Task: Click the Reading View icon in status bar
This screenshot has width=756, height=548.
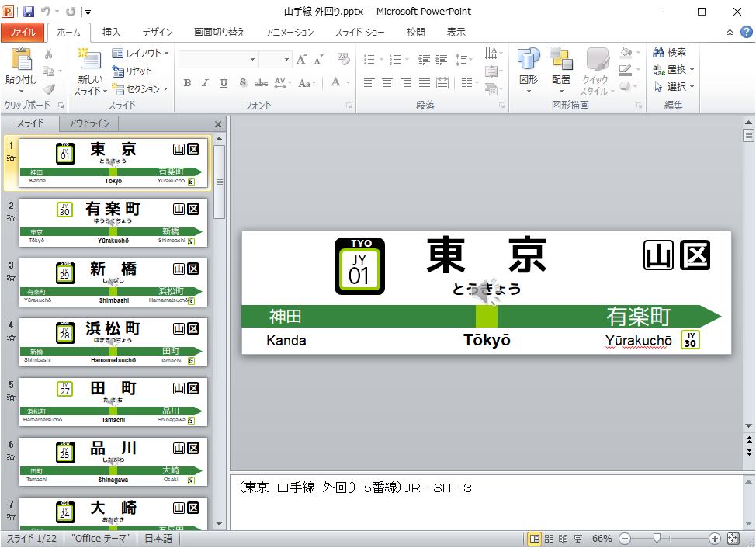Action: click(x=564, y=539)
